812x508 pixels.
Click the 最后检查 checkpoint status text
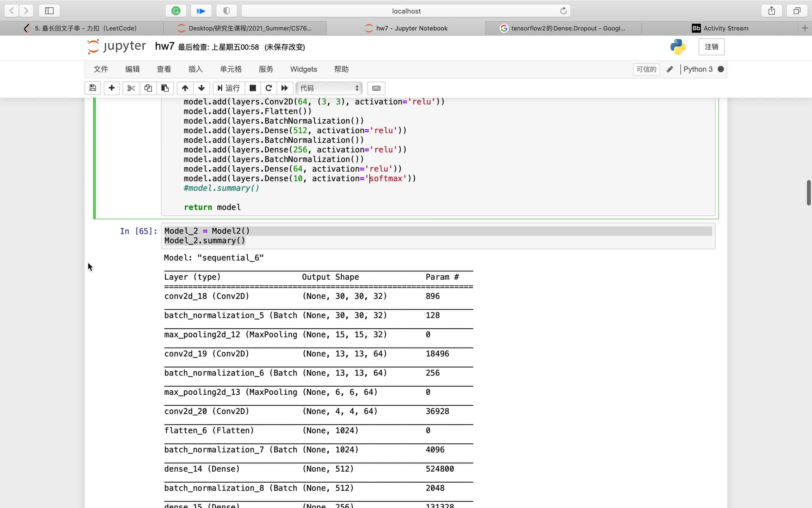218,47
